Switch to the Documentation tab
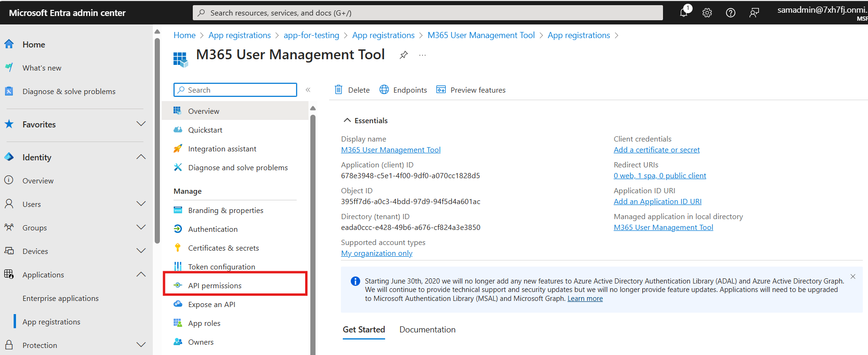This screenshot has height=355, width=868. (x=427, y=330)
